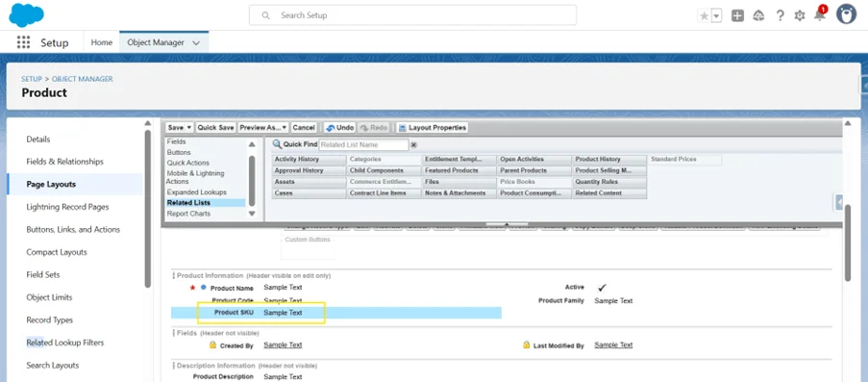The width and height of the screenshot is (868, 382).
Task: Open the Help question mark menu
Action: point(780,15)
